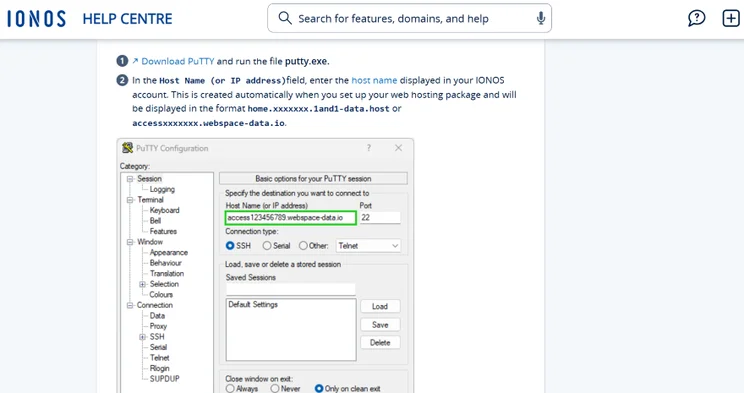Activate the voice search microphone icon
This screenshot has width=744, height=393.
[x=540, y=18]
